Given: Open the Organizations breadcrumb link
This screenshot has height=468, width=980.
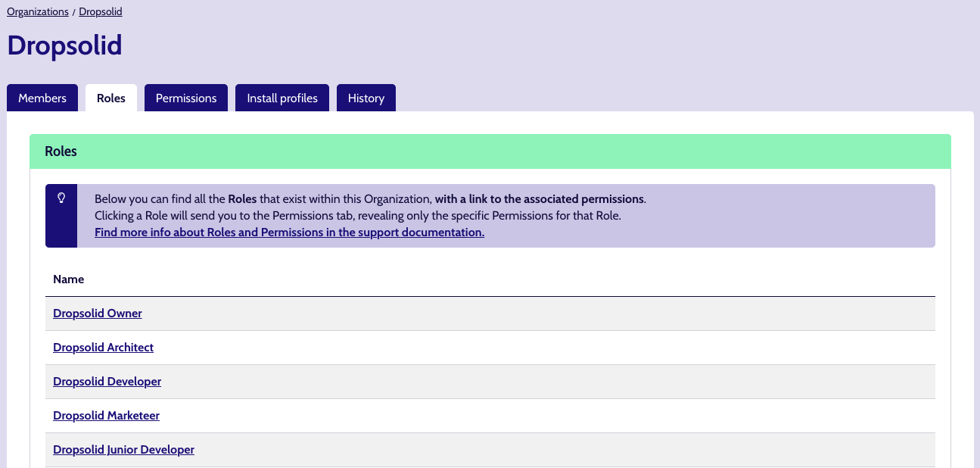Looking at the screenshot, I should (x=38, y=12).
